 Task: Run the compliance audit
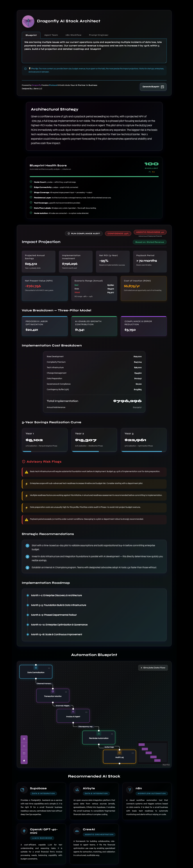coord(84,233)
